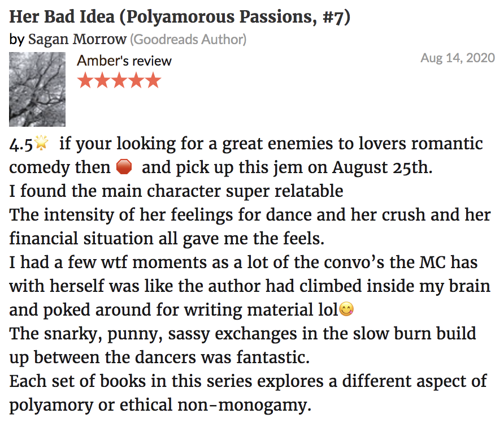Click the red stop sign emoji
Screen dimensions: 504x422
click(x=124, y=166)
